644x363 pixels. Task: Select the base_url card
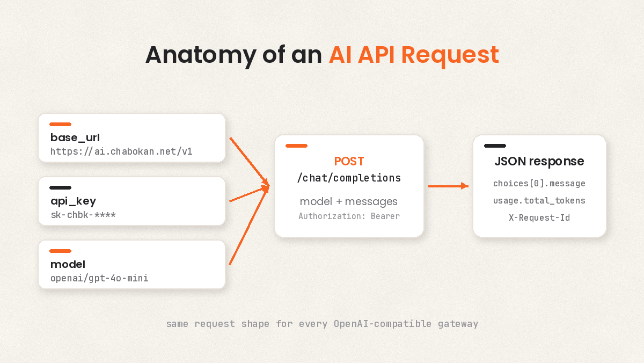pos(131,137)
